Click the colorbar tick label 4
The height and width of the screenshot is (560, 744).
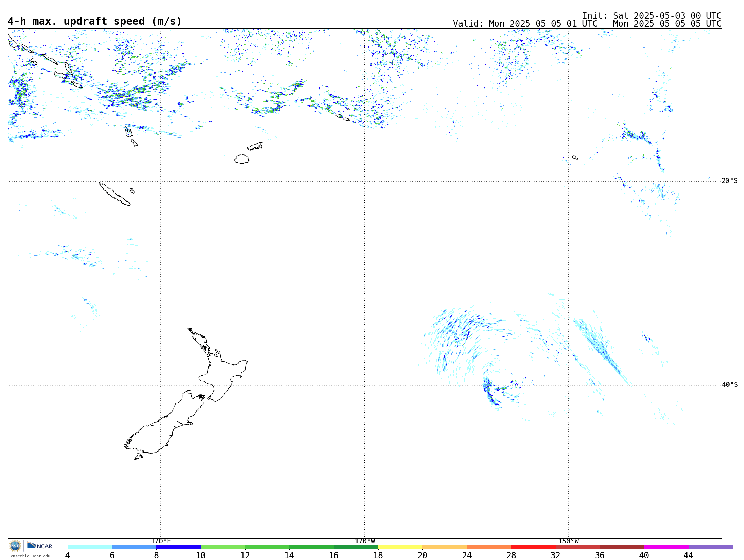tap(68, 556)
